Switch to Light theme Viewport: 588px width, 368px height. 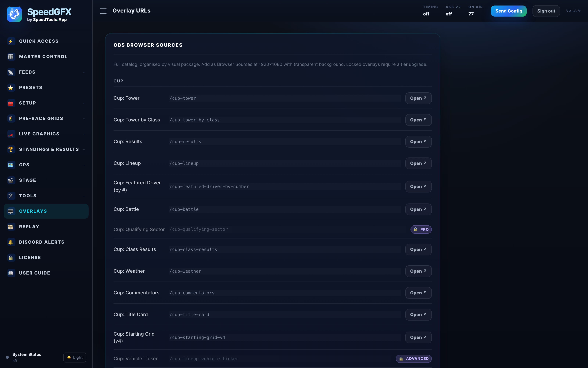click(x=75, y=357)
